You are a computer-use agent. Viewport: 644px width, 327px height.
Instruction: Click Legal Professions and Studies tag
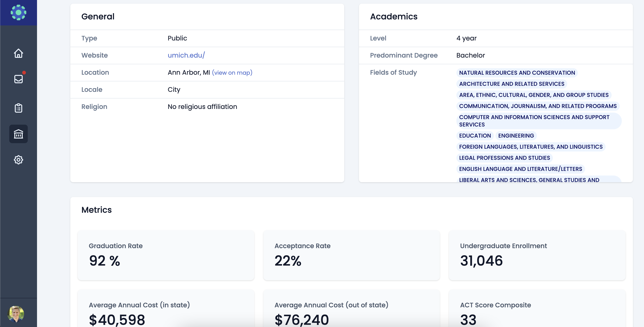(504, 158)
